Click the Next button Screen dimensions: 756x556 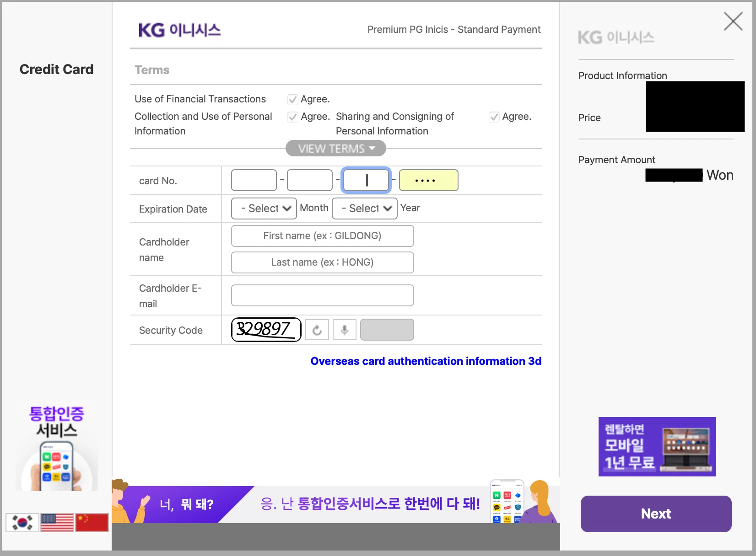(656, 513)
